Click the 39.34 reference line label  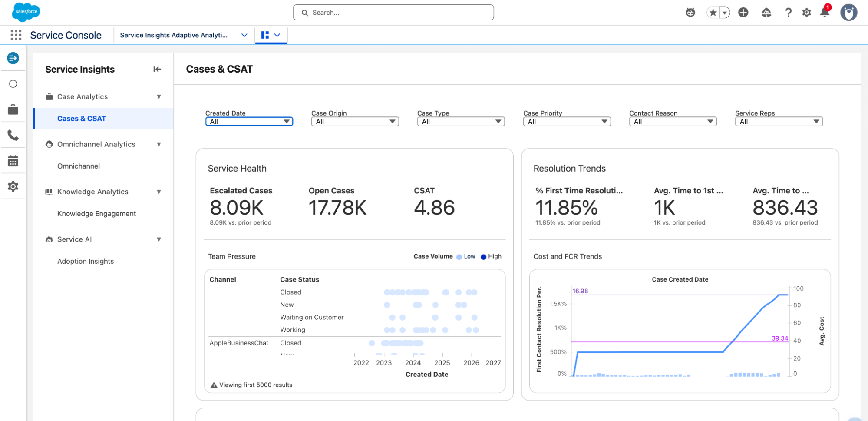coord(779,338)
